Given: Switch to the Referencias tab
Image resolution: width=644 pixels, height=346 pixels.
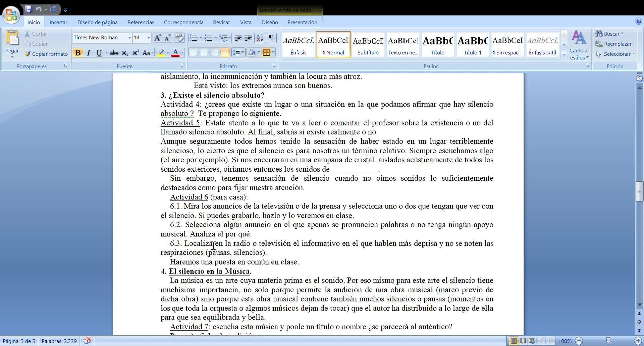Looking at the screenshot, I should tap(141, 22).
